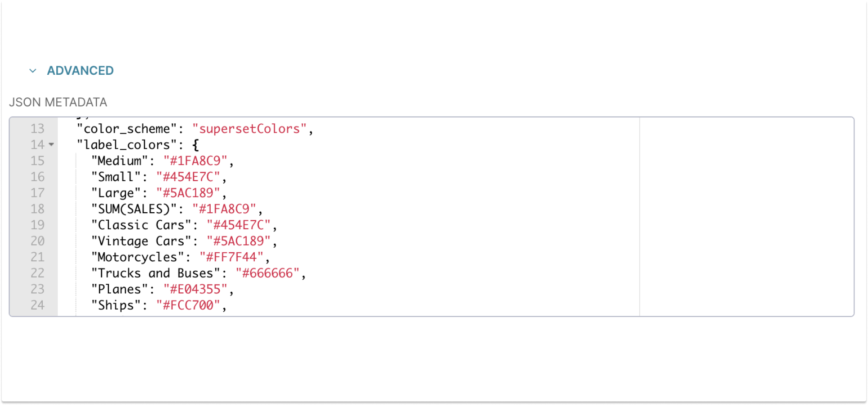Click line number 18 in the gutter
Viewport: 868px width, 405px height.
(38, 209)
